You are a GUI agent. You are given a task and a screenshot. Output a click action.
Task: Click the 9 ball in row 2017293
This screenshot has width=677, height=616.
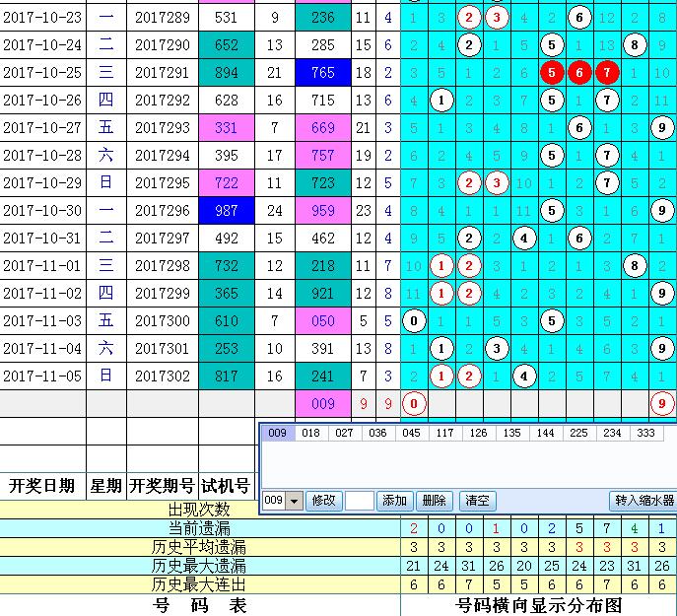[x=662, y=128]
